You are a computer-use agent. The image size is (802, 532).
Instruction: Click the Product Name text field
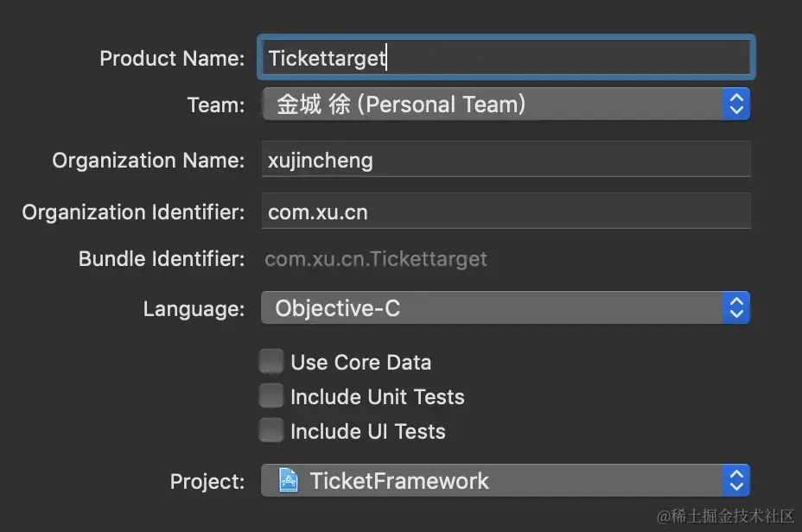(506, 57)
